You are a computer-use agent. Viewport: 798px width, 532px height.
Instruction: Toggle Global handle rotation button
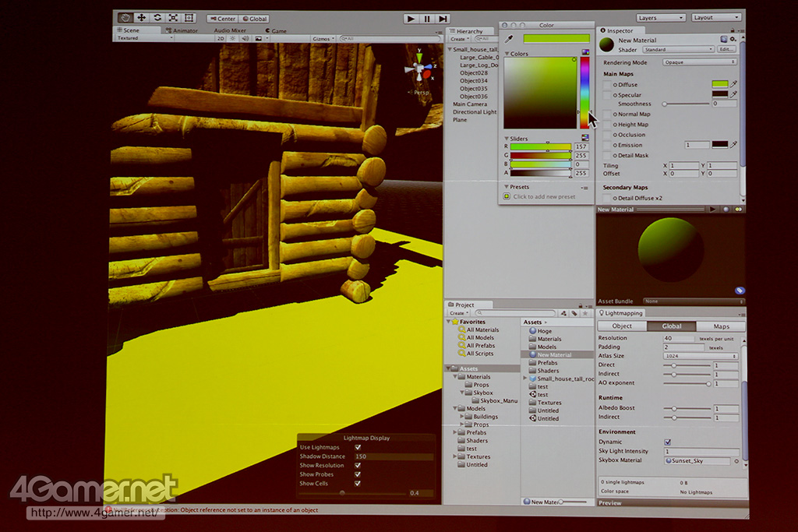pos(254,19)
